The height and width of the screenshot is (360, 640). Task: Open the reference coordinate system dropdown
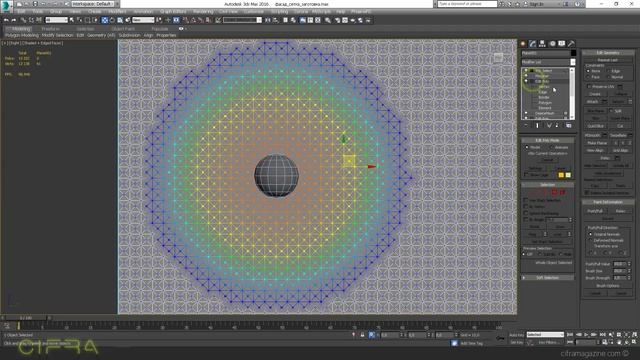tap(144, 20)
